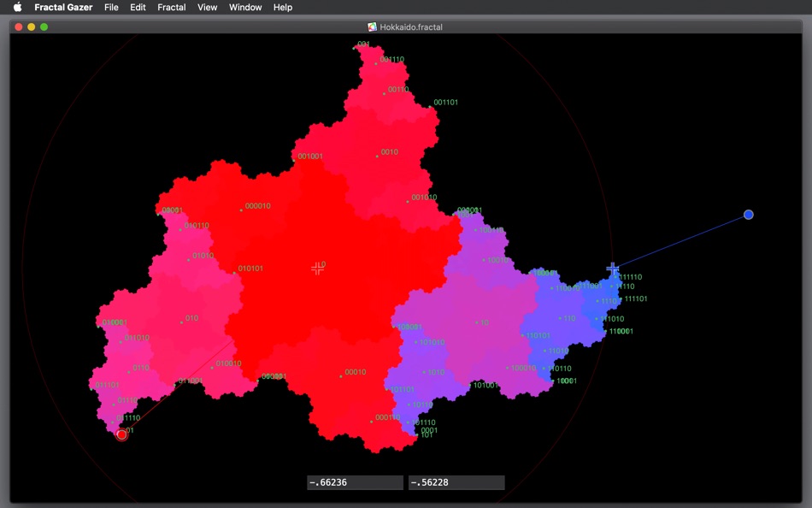Click the green label 00010
The width and height of the screenshot is (812, 508).
pyautogui.click(x=356, y=372)
